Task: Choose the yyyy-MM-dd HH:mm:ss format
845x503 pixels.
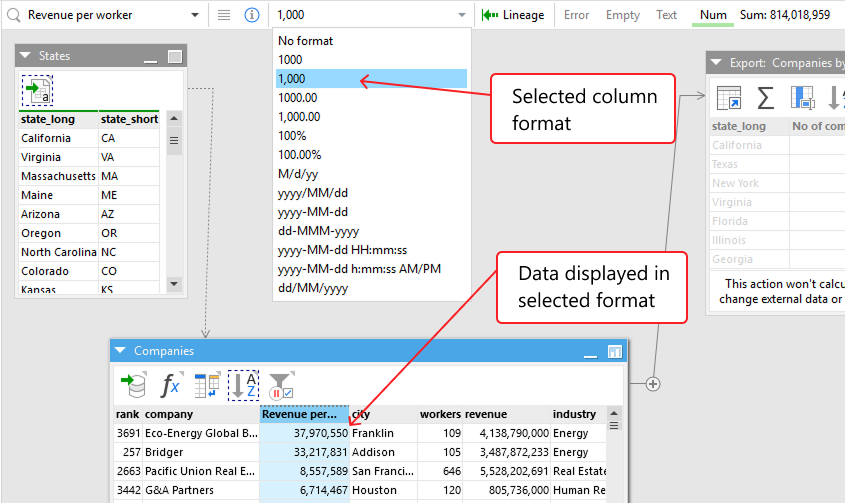Action: [371, 250]
